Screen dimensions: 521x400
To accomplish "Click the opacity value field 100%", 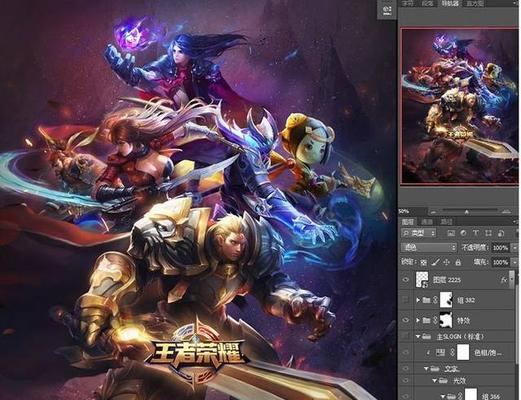I will [500, 248].
